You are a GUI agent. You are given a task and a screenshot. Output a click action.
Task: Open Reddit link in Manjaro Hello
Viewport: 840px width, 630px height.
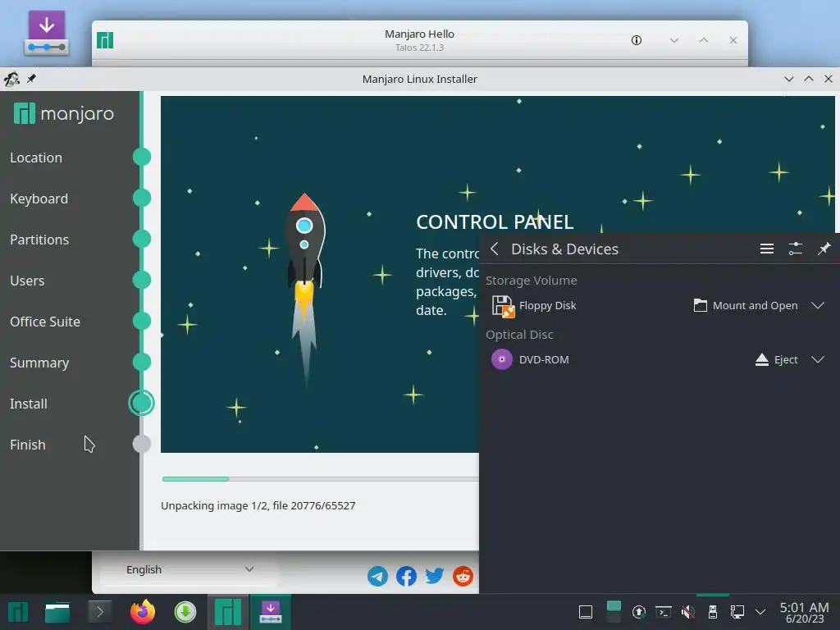tap(463, 577)
